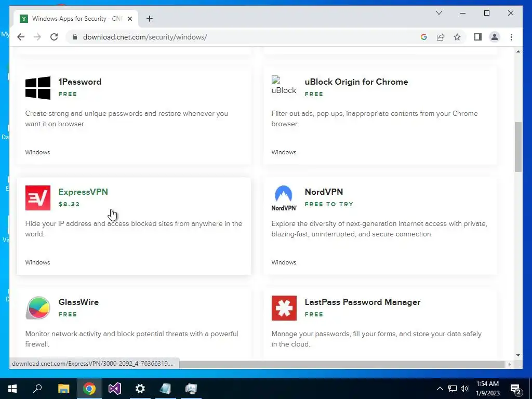Click the $8.32 price under ExpressVPN

(69, 204)
